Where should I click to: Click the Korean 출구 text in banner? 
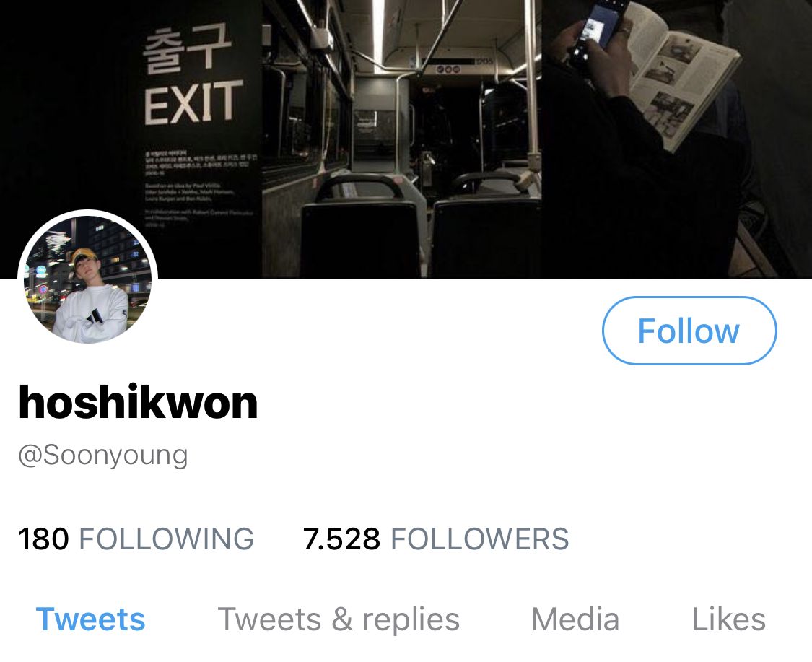[187, 48]
